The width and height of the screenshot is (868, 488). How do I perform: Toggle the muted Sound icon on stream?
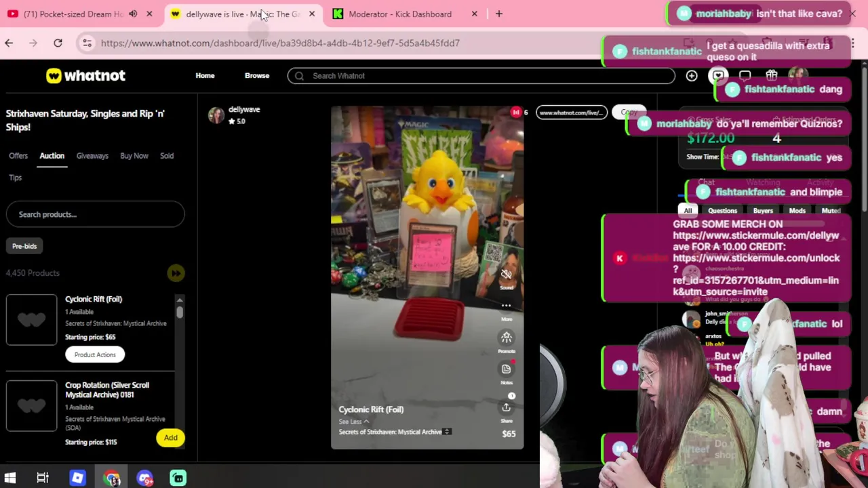[506, 274]
